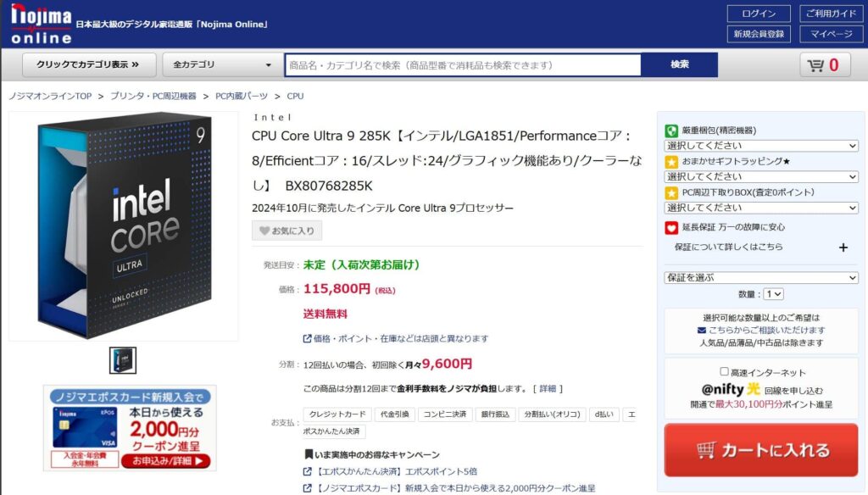Open the 厳重梱包 selection dropdown
Viewport: 868px width, 495px height.
tap(761, 146)
